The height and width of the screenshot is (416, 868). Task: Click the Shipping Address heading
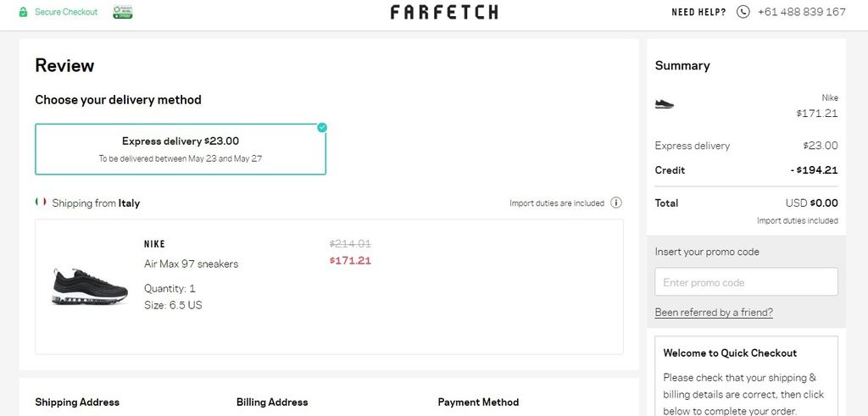coord(77,402)
